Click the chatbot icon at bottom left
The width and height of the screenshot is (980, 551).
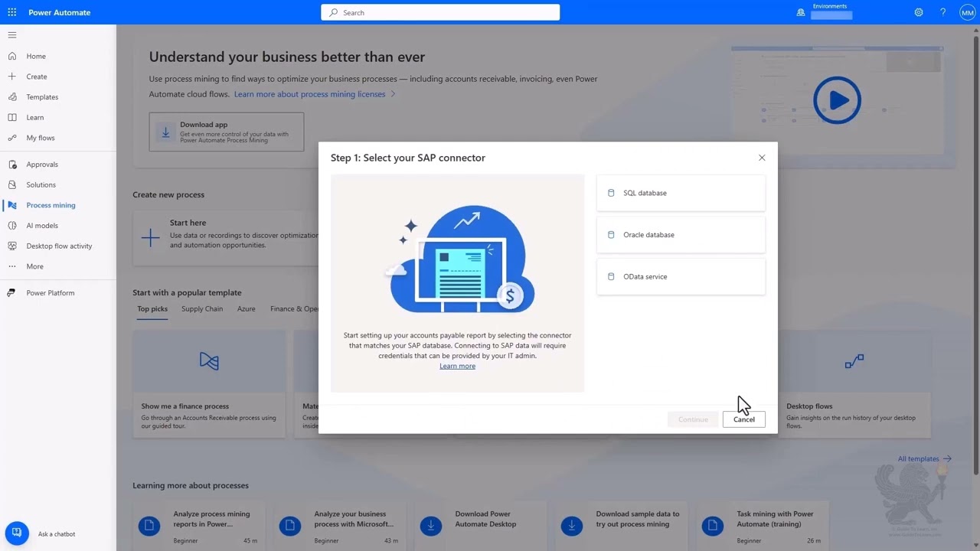coord(17,533)
